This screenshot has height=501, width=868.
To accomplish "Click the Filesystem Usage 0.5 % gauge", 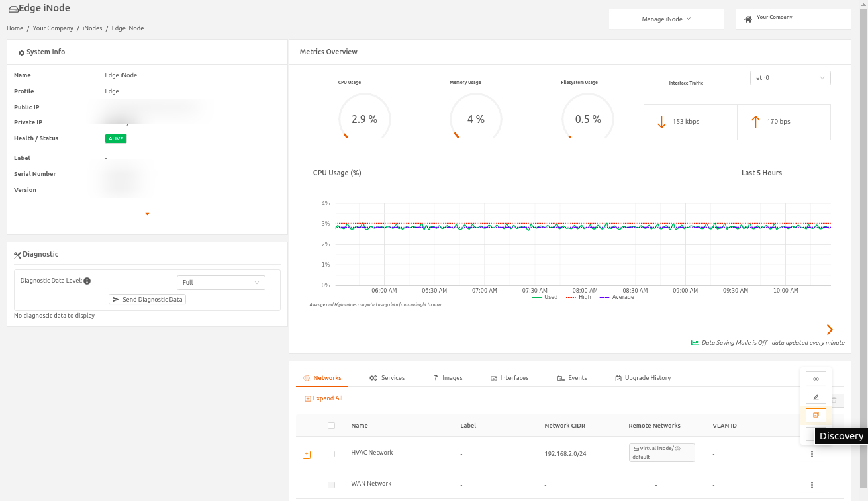I will pyautogui.click(x=587, y=118).
